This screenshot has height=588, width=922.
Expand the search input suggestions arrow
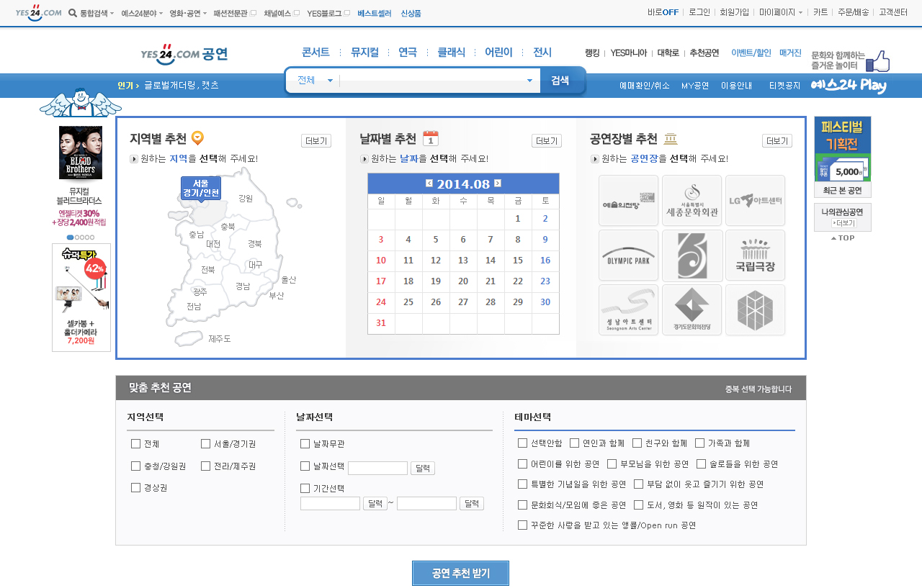coord(529,81)
